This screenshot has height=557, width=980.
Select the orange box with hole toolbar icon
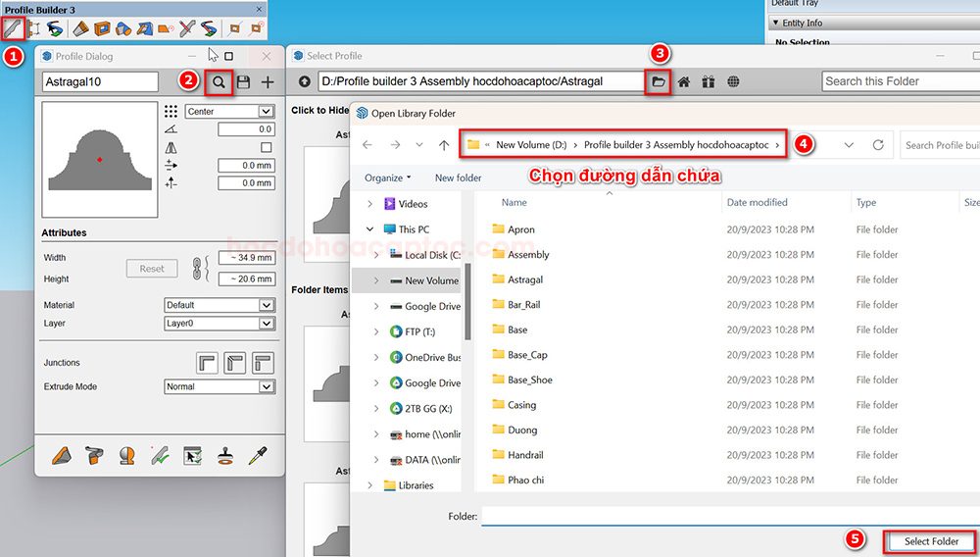click(102, 28)
